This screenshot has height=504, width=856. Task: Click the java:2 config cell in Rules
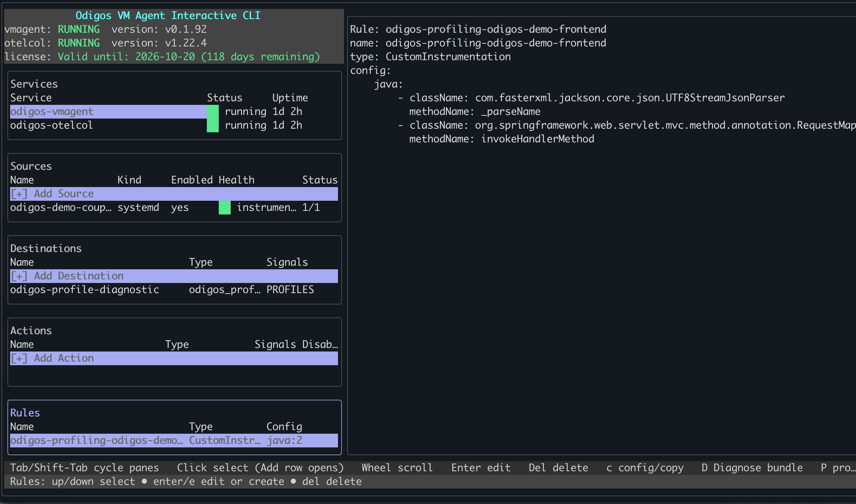284,441
